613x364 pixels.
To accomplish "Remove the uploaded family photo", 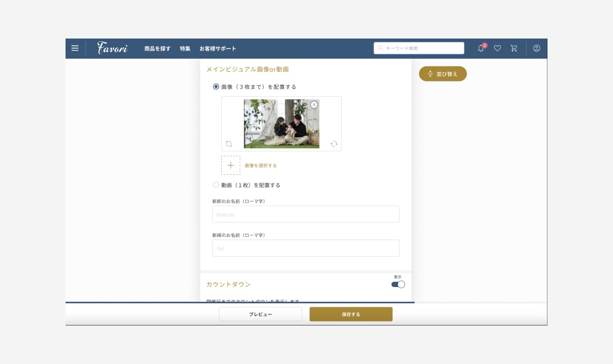I will pos(314,104).
